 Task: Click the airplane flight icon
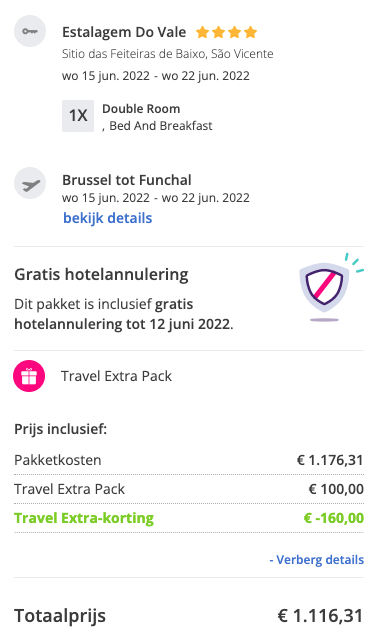click(30, 183)
